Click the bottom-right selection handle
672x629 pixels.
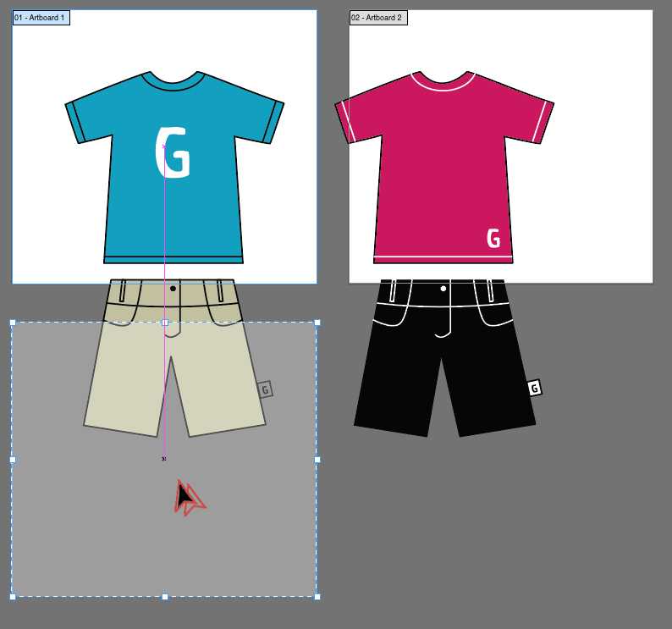pos(317,597)
